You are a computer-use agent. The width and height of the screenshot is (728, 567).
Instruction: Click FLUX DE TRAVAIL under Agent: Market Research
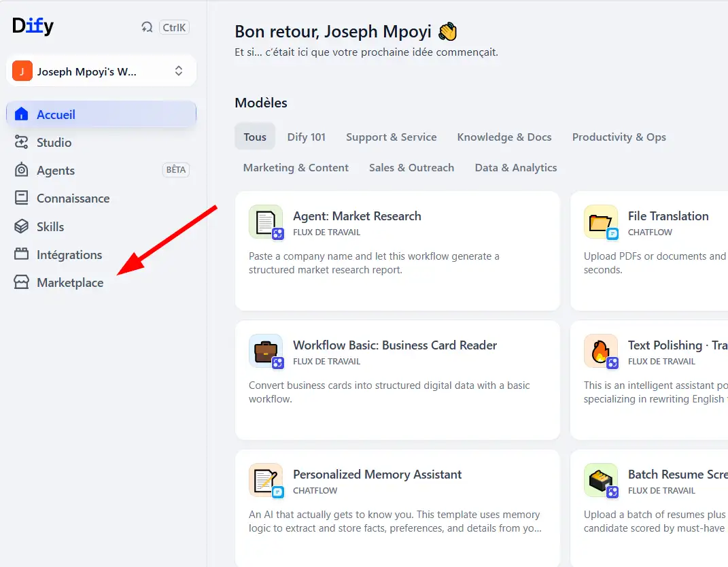click(x=326, y=233)
